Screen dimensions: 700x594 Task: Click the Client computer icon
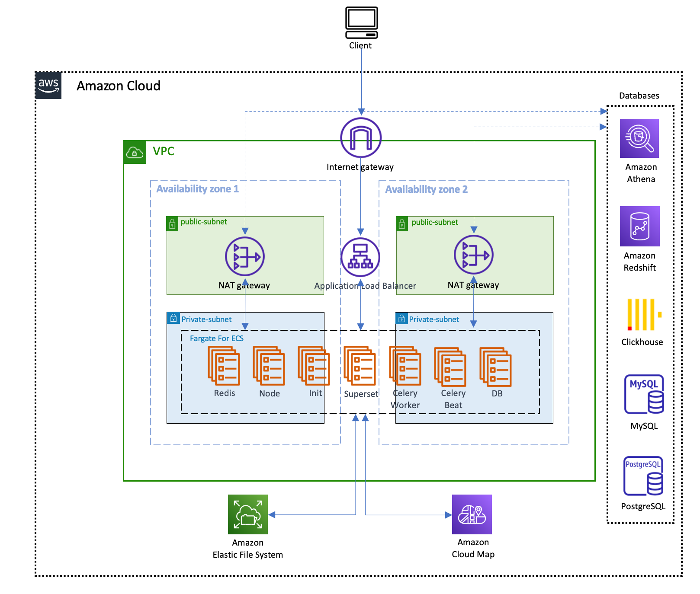[x=361, y=23]
